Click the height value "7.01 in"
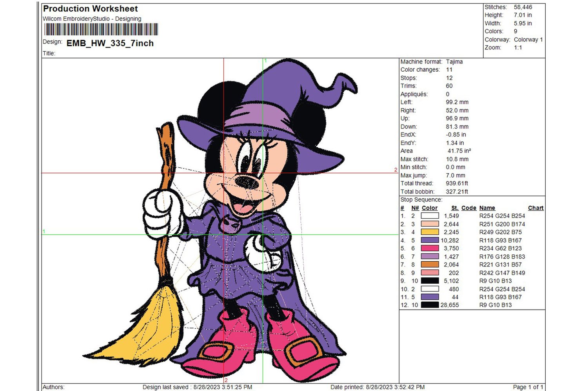 (523, 15)
